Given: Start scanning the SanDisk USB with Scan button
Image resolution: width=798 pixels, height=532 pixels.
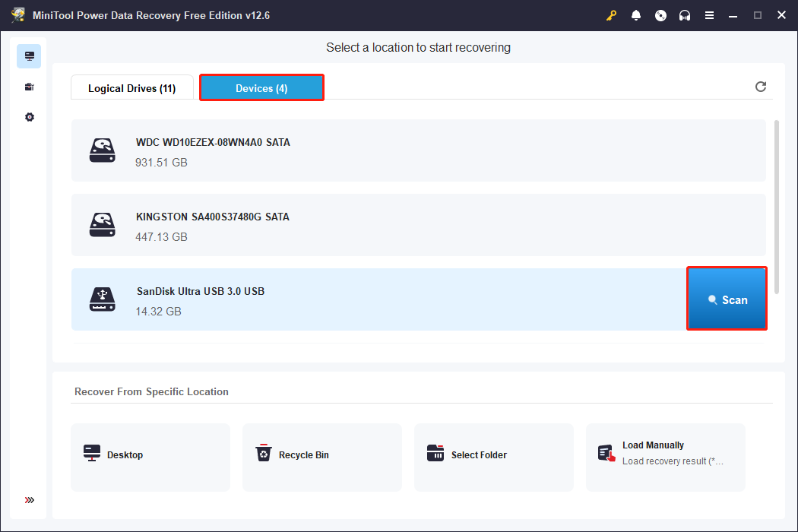Looking at the screenshot, I should pyautogui.click(x=727, y=299).
